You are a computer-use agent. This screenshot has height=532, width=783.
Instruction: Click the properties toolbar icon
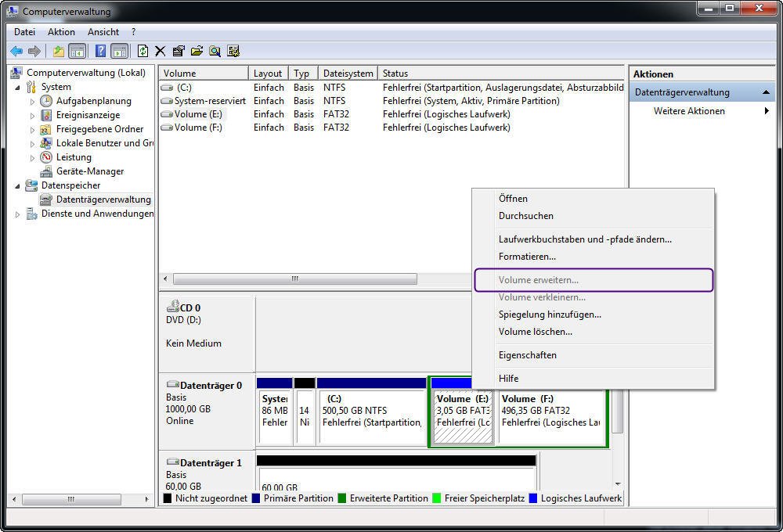[x=179, y=51]
